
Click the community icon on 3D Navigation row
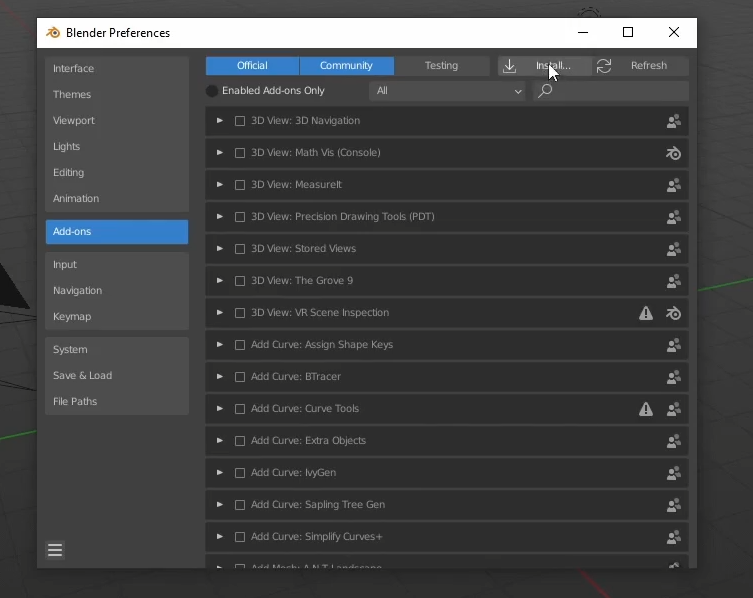674,121
